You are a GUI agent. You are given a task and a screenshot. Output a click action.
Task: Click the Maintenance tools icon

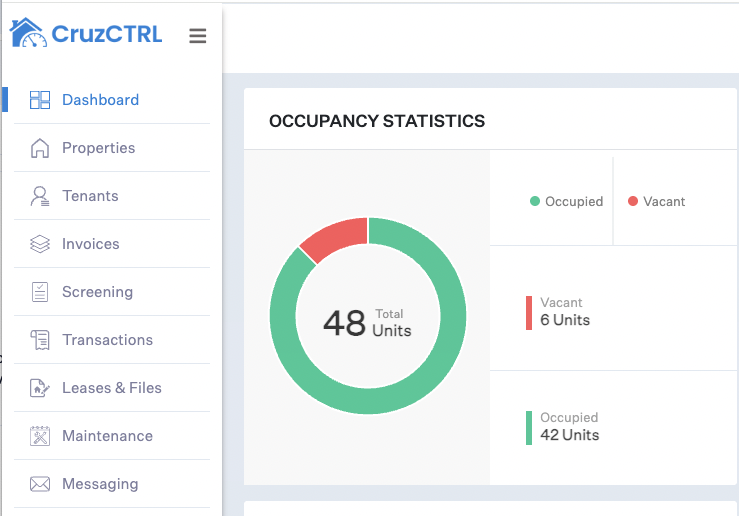[40, 436]
